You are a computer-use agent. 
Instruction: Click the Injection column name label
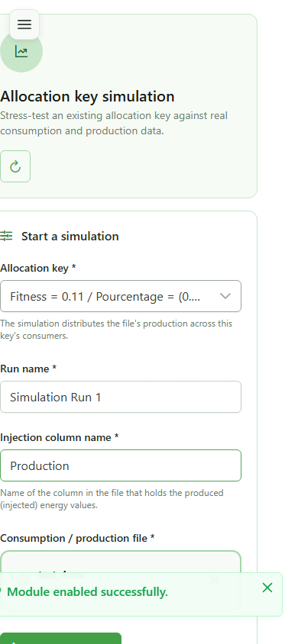click(x=59, y=437)
